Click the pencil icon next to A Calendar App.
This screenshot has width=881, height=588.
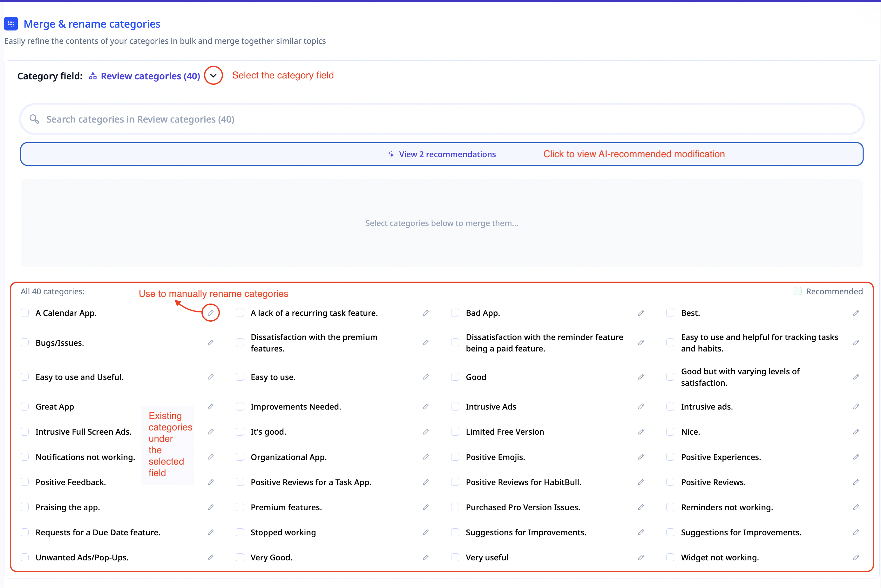click(211, 313)
